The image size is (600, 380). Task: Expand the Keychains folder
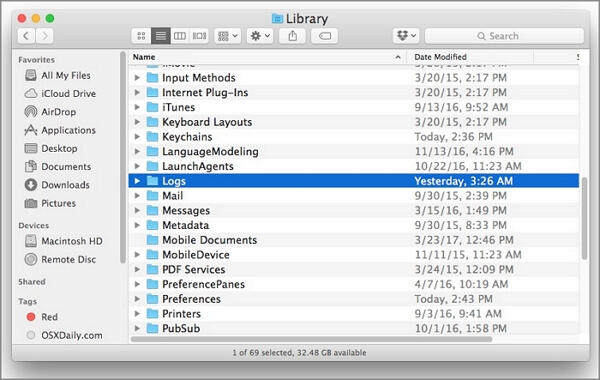coord(137,137)
